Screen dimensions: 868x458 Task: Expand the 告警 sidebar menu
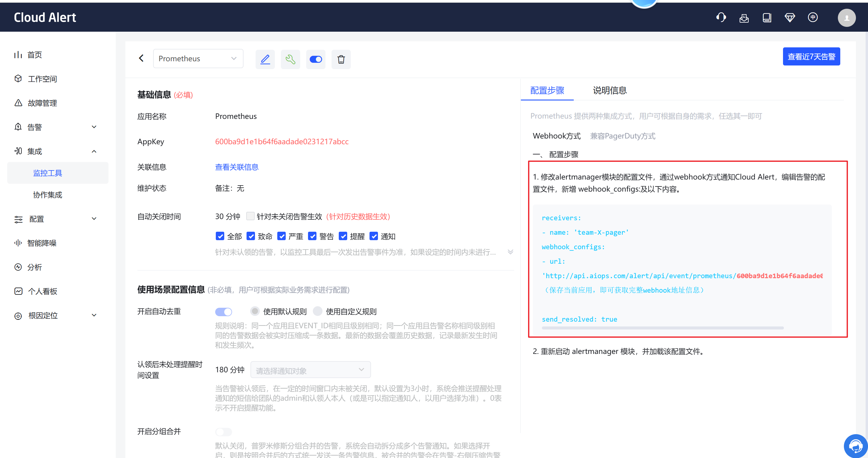(x=94, y=127)
